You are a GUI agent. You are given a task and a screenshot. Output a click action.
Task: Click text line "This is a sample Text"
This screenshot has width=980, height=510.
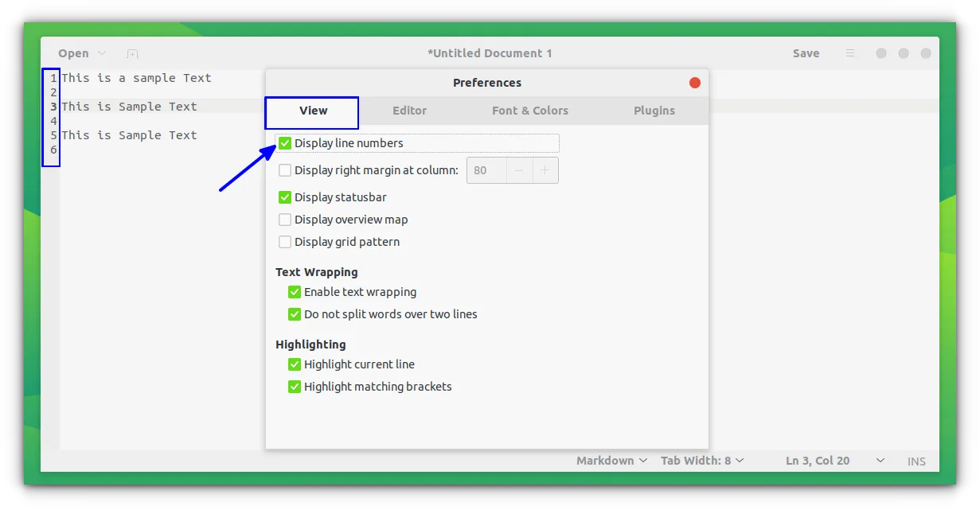(x=136, y=78)
